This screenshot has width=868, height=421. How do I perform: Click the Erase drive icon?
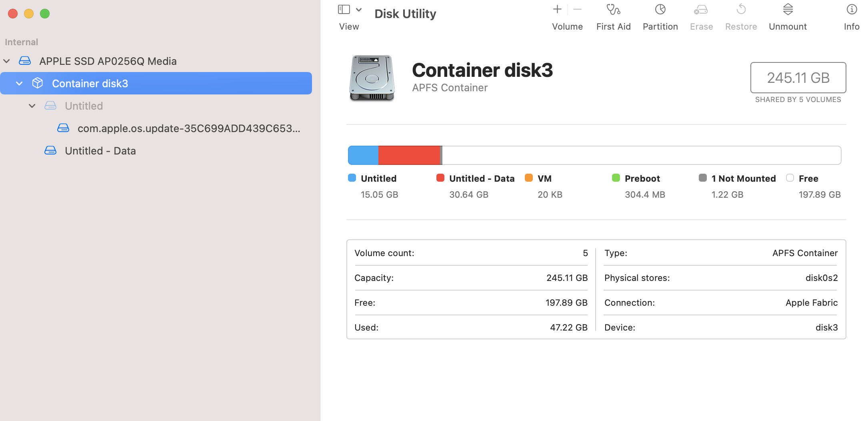[x=701, y=10]
